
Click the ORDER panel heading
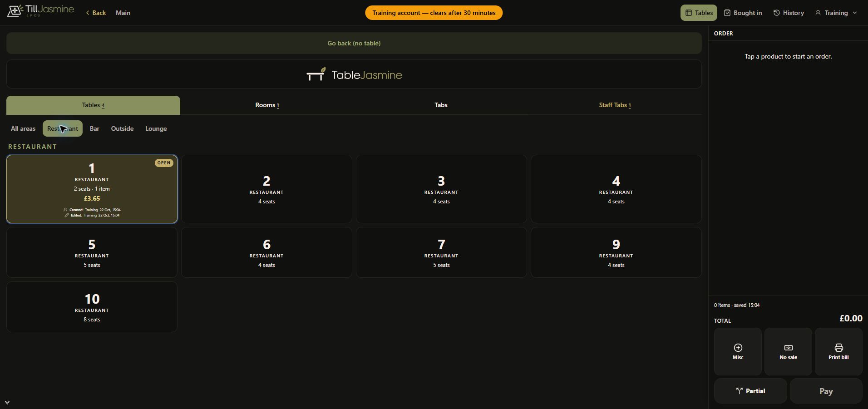pos(723,33)
